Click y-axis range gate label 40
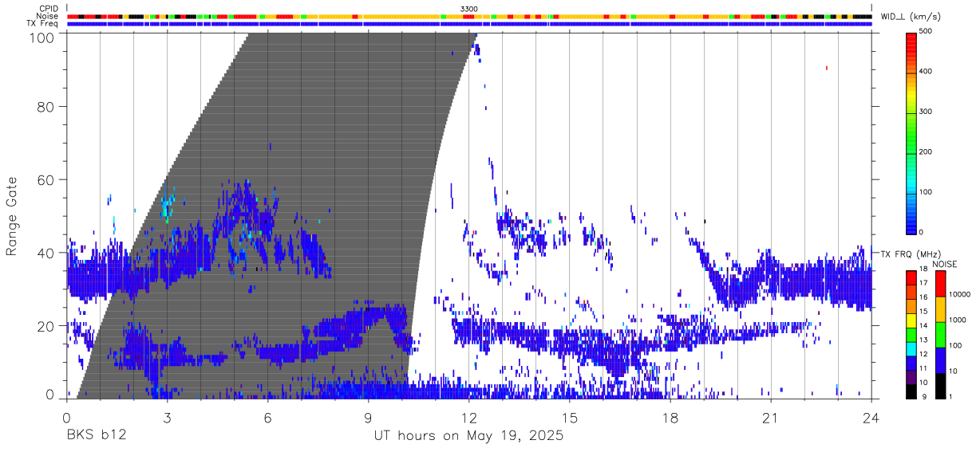 point(45,253)
